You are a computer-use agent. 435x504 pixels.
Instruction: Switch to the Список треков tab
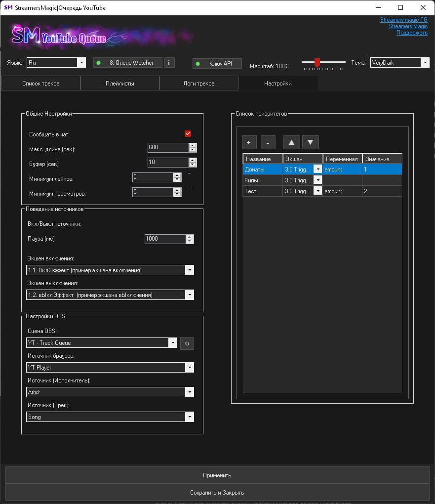click(41, 84)
